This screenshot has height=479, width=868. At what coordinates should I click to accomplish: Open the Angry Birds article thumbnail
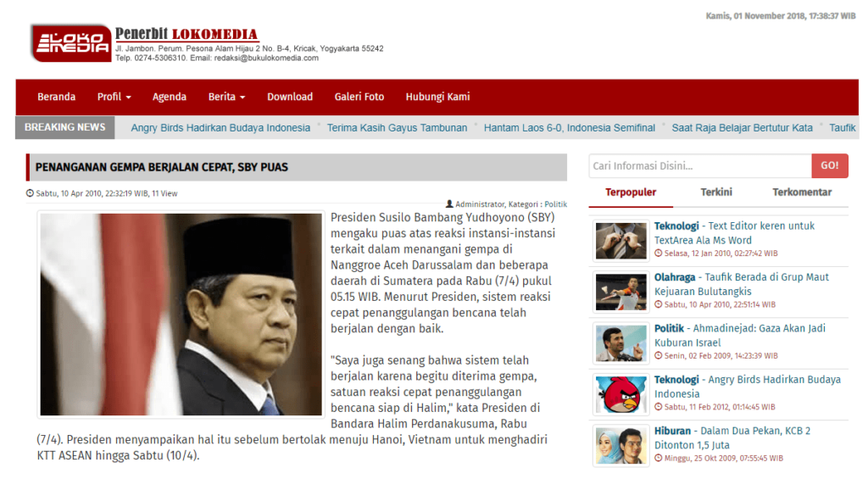[x=620, y=394]
